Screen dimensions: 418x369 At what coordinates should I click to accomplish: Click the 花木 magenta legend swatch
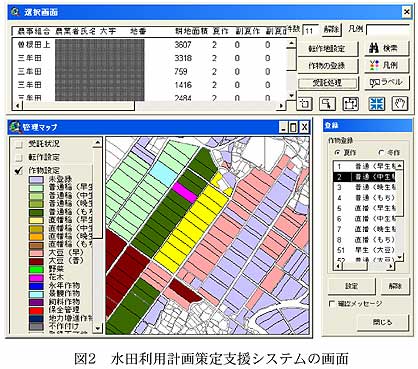pos(36,278)
